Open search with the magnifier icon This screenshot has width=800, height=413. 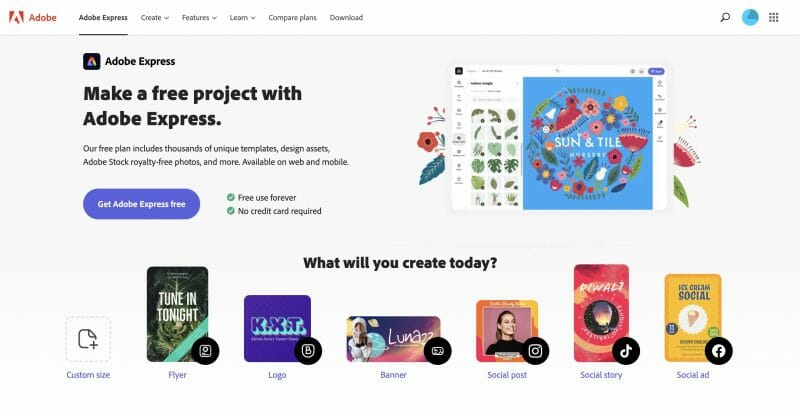(725, 17)
